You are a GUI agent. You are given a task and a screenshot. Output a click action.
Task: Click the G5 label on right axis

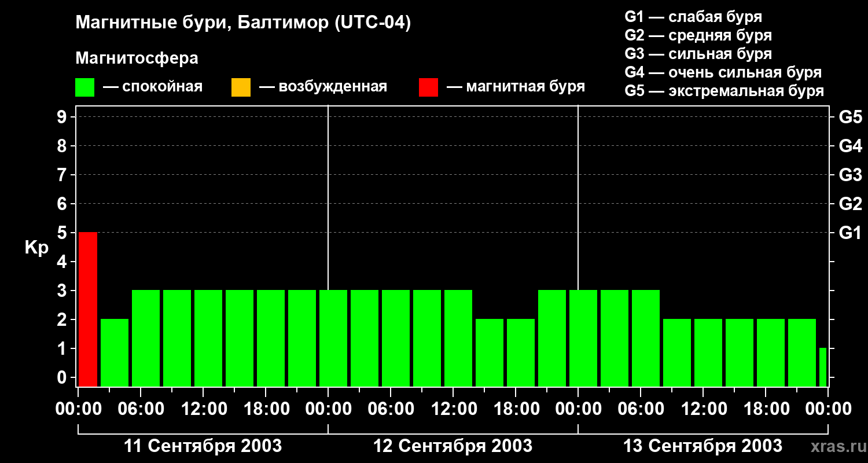pyautogui.click(x=851, y=117)
